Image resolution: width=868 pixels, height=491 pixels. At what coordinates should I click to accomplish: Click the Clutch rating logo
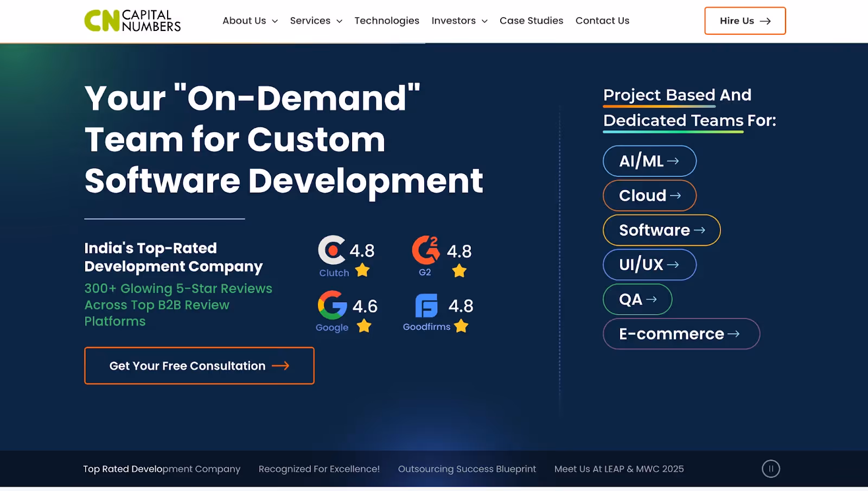[x=331, y=250]
